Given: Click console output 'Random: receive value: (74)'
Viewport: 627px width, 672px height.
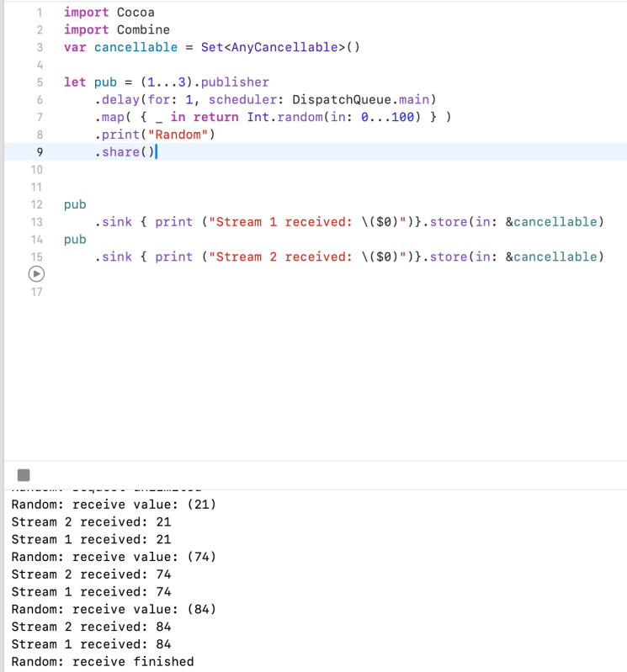Looking at the screenshot, I should (x=114, y=557).
